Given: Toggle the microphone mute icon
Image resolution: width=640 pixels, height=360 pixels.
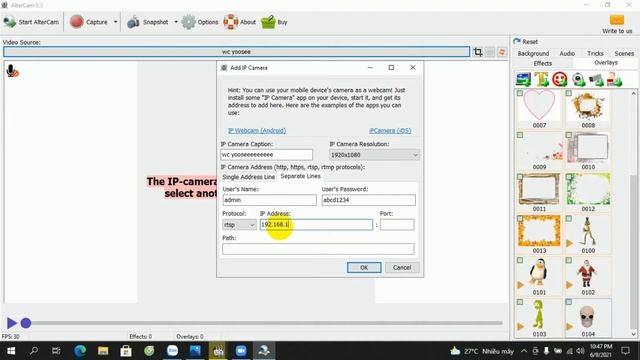Looking at the screenshot, I should click(x=12, y=71).
